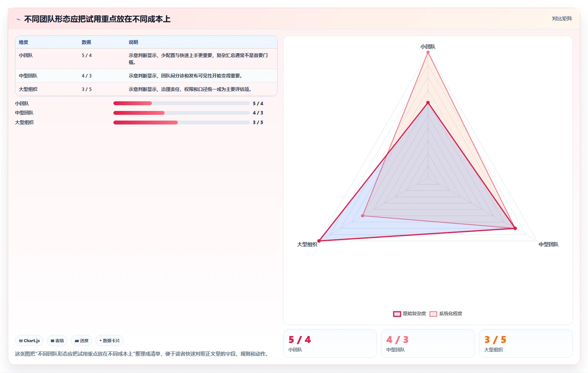The height and width of the screenshot is (373, 588).
Task: Toggle the 原始复杂度 legend item
Action: (409, 314)
